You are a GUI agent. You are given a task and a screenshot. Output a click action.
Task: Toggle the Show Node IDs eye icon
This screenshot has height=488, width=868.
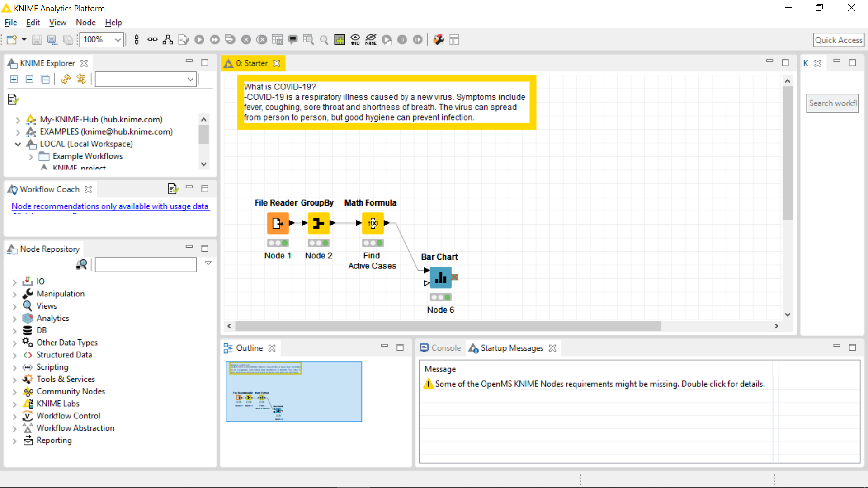(355, 40)
